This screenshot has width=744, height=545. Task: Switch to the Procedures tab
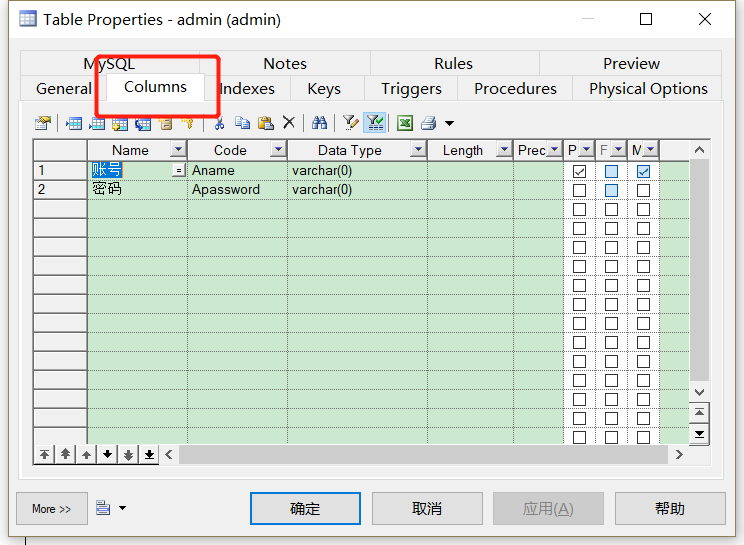(x=515, y=89)
